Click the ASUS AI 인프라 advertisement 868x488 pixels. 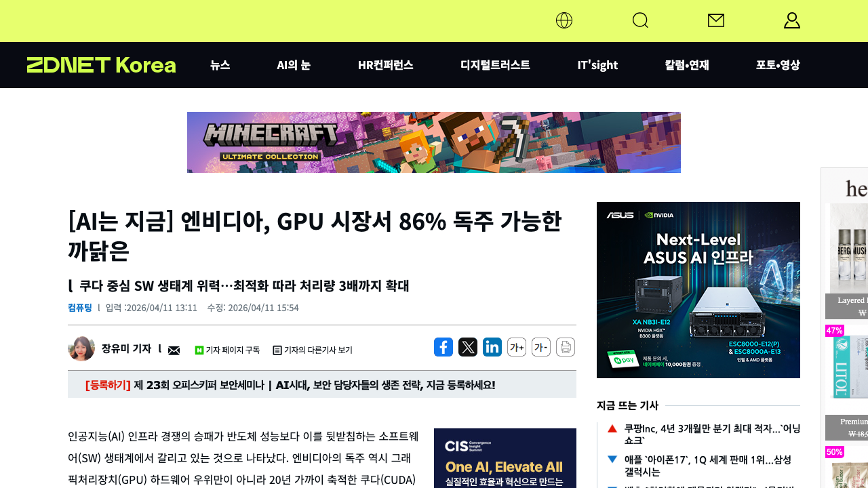(x=698, y=290)
